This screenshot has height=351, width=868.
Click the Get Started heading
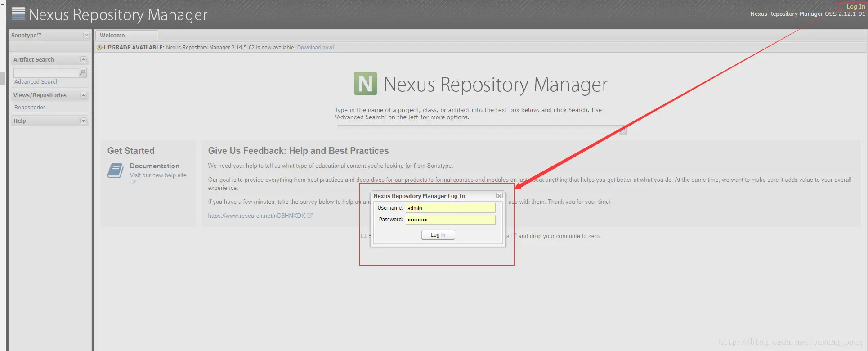point(131,151)
